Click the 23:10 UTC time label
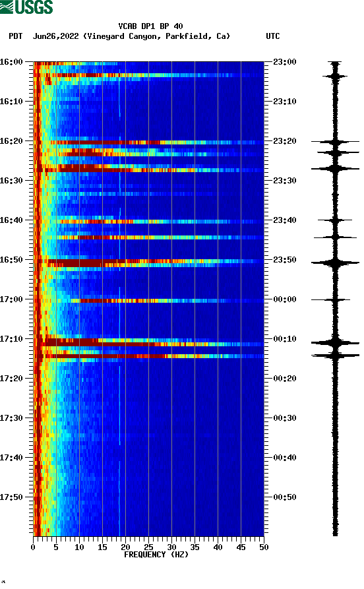Image resolution: width=364 pixels, height=589 pixels. click(285, 102)
